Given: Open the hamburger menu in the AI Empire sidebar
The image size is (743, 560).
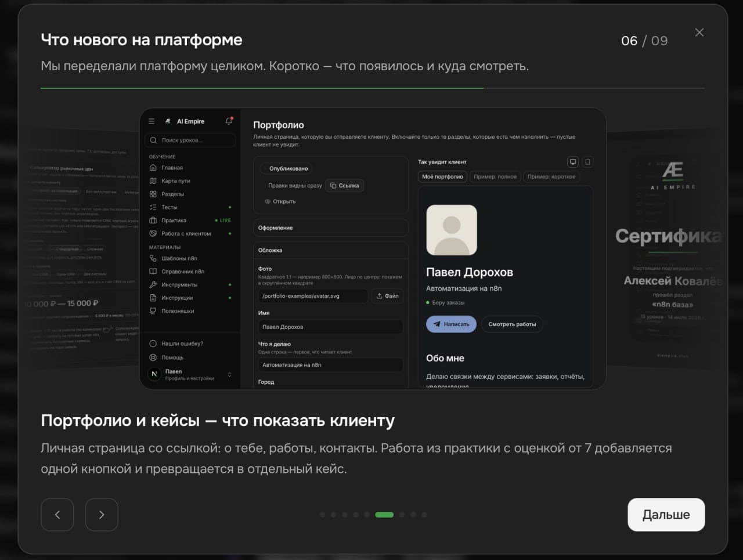Looking at the screenshot, I should pos(152,121).
